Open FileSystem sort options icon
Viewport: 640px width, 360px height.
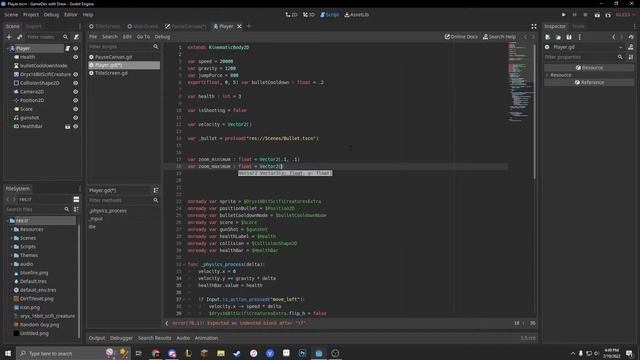76,209
